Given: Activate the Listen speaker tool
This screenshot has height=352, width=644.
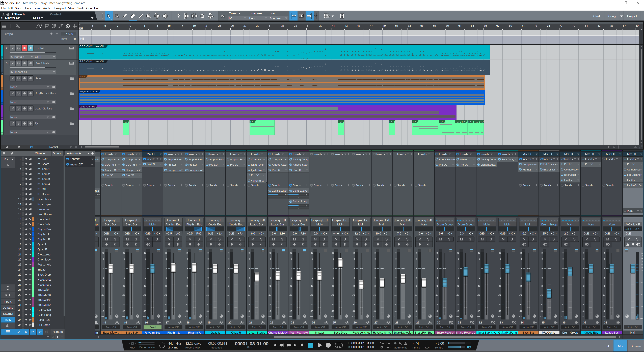Looking at the screenshot, I should click(165, 16).
